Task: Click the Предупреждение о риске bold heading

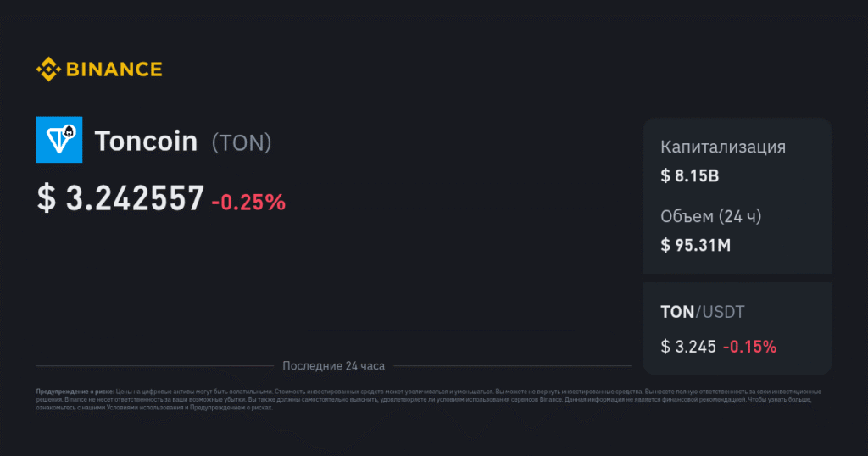Action: (75, 392)
